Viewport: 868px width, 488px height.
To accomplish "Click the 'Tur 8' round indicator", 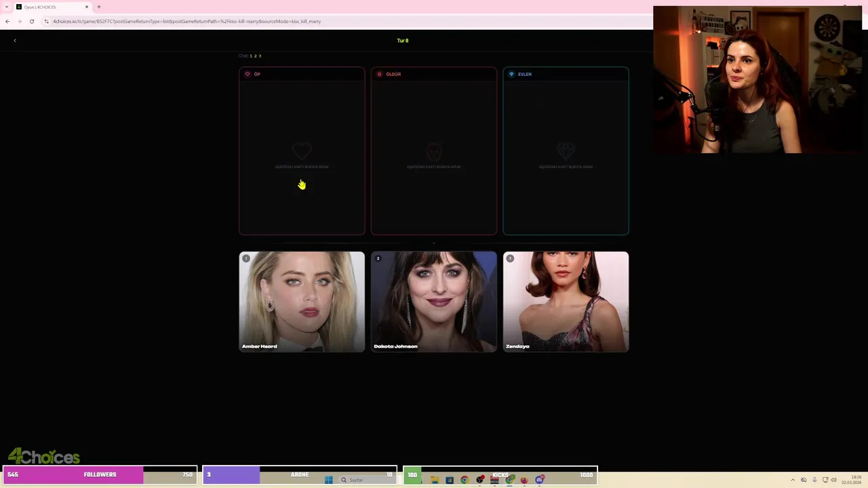I will pos(403,41).
